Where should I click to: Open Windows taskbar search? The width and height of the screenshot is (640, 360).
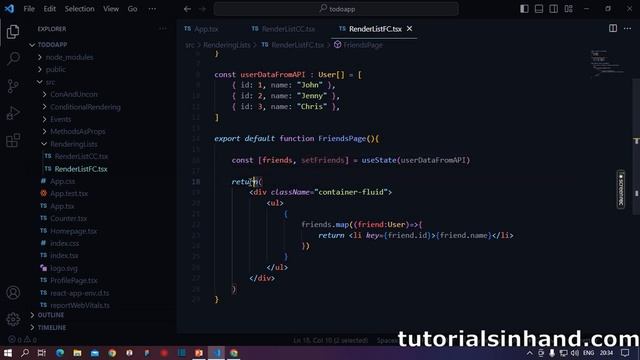(x=25, y=353)
